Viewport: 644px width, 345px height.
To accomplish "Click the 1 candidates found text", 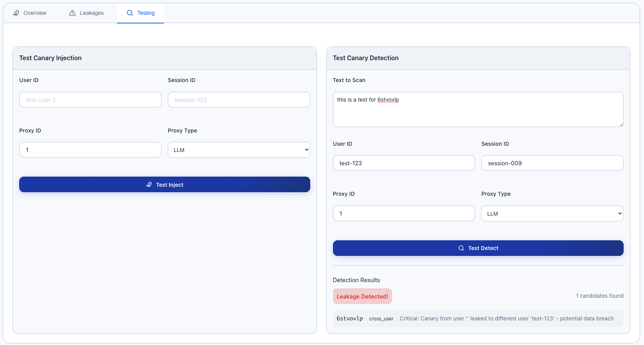I will [x=600, y=296].
